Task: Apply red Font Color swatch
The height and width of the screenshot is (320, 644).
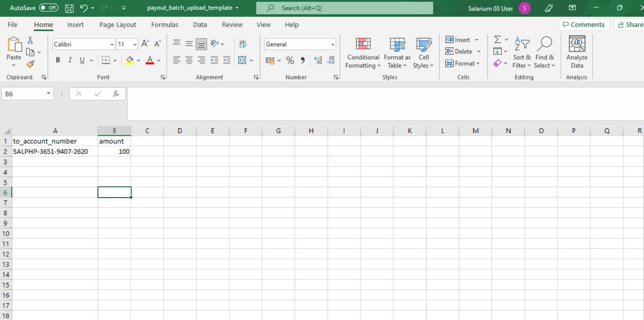Action: click(150, 60)
